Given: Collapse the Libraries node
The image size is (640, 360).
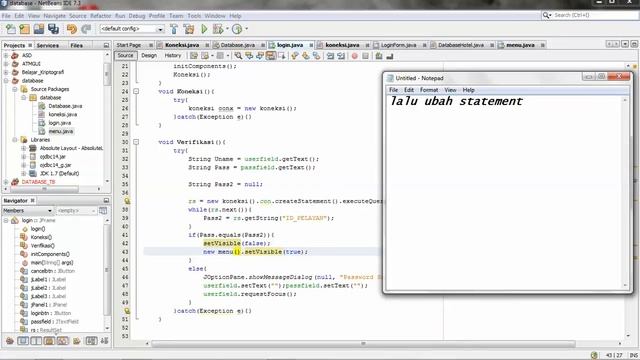Looking at the screenshot, I should tap(15, 140).
